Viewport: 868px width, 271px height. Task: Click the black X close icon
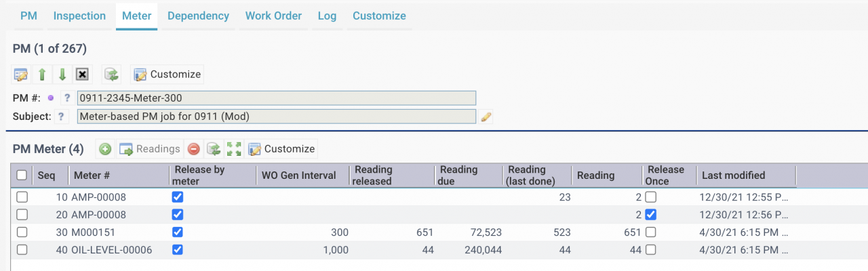[82, 74]
